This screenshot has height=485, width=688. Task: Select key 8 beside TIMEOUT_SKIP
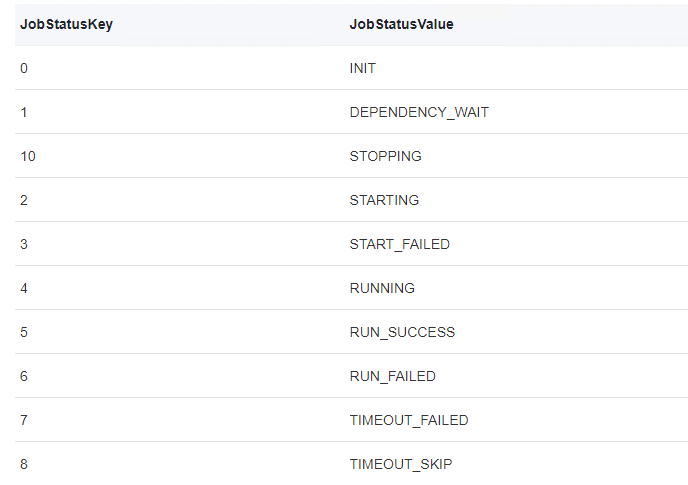pos(24,464)
